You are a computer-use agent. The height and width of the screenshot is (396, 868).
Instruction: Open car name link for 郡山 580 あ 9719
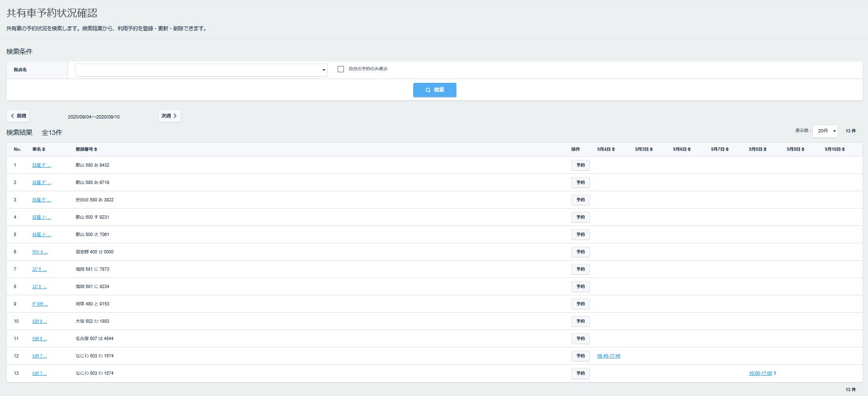point(41,183)
